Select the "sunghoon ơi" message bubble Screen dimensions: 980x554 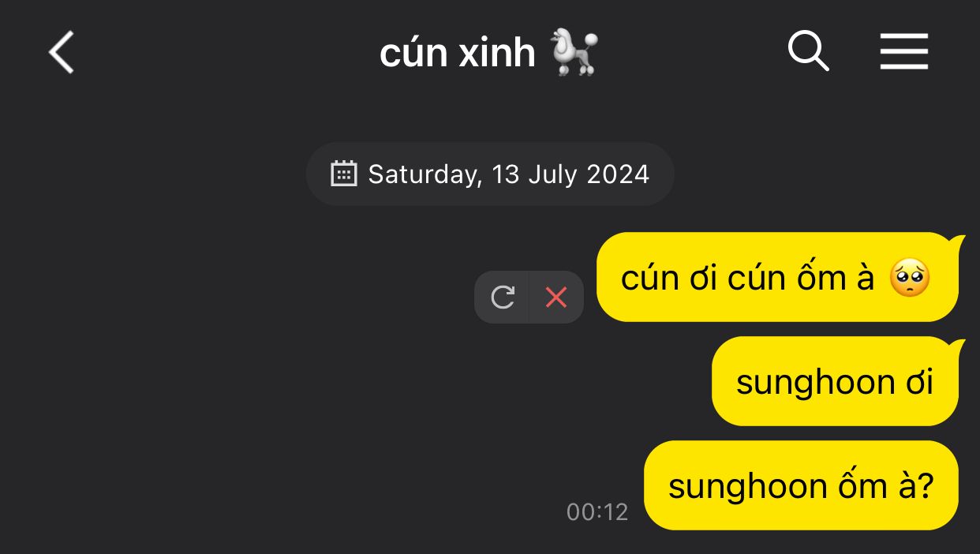[836, 381]
